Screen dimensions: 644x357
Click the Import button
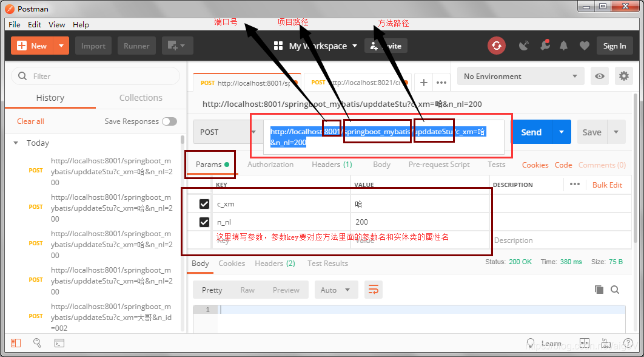[x=93, y=46]
